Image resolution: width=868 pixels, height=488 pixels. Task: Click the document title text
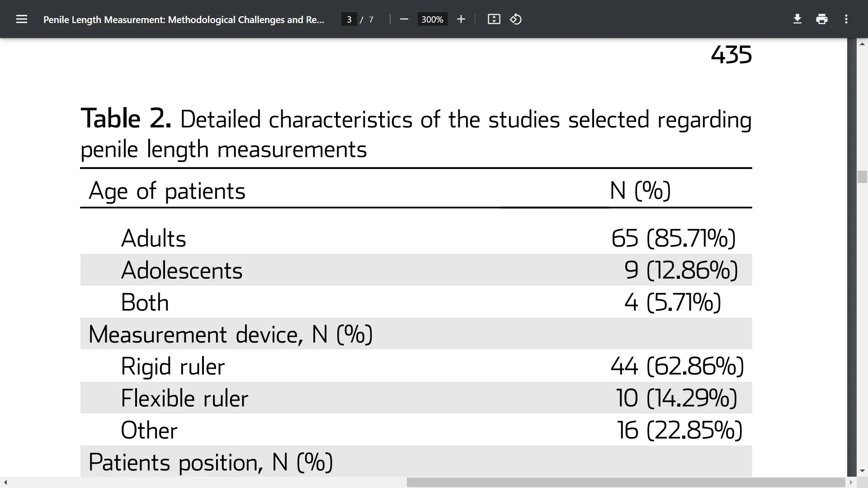point(184,19)
